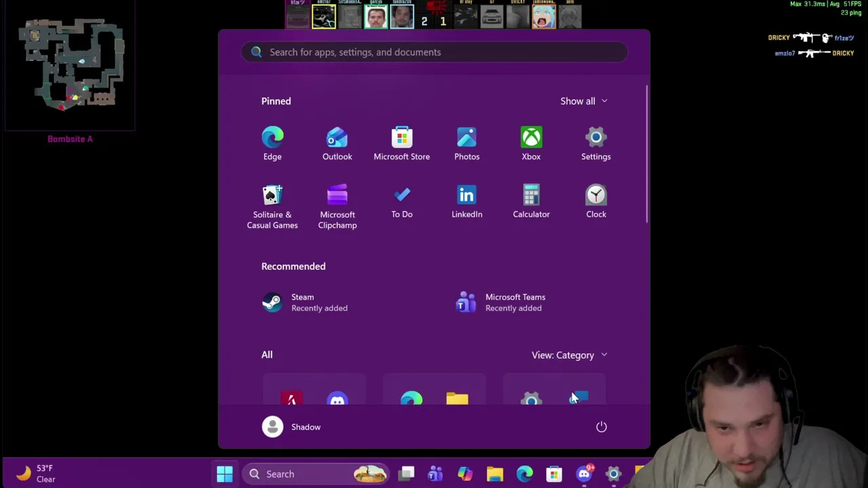Image resolution: width=868 pixels, height=488 pixels.
Task: Launch the Clock app
Action: click(596, 203)
